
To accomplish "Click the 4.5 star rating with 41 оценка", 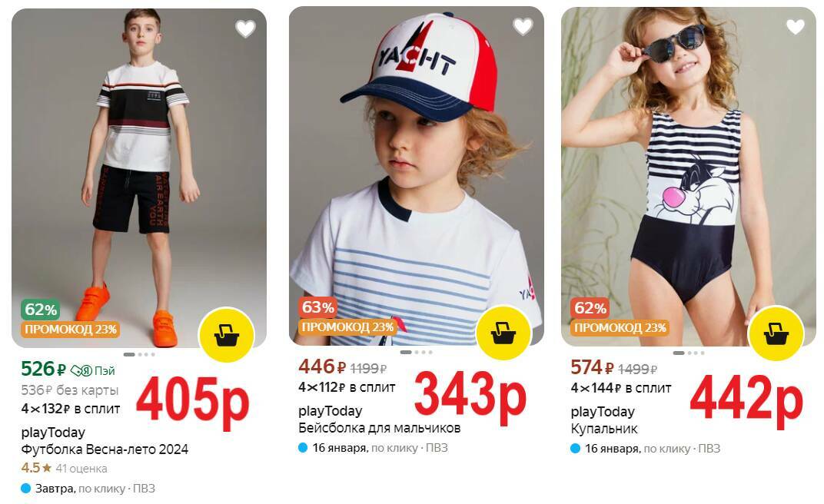I will 64,468.
